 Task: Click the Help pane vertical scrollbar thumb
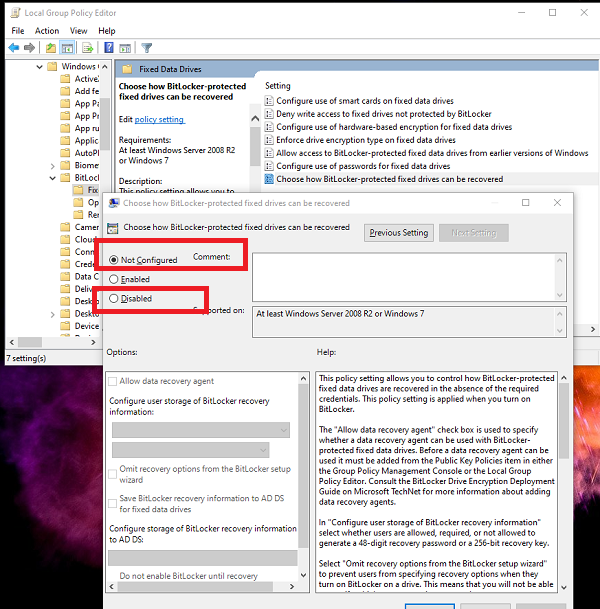point(564,421)
